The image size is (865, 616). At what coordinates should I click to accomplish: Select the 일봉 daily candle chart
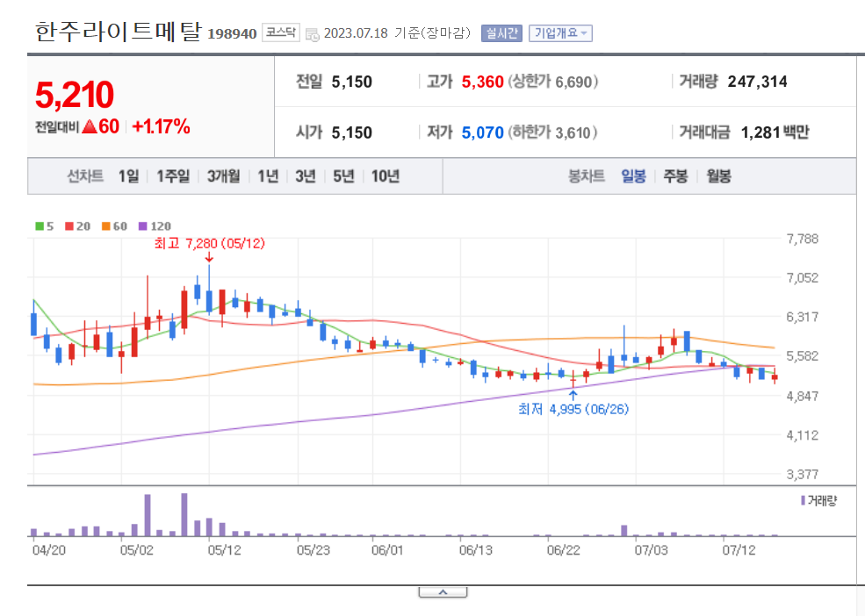coord(633,176)
